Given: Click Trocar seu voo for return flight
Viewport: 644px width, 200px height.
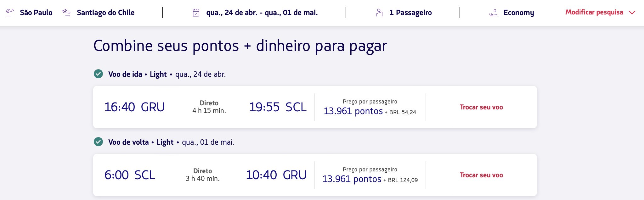Looking at the screenshot, I should pos(481,175).
